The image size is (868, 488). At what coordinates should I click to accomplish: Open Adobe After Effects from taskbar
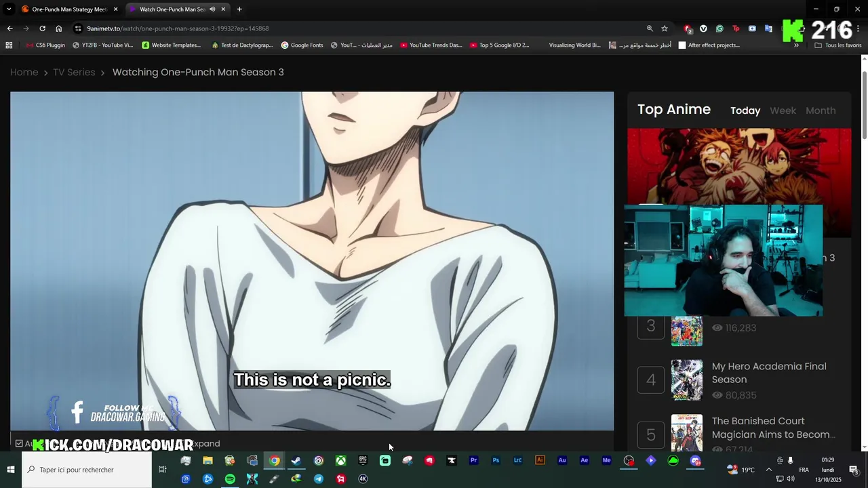coord(585,461)
